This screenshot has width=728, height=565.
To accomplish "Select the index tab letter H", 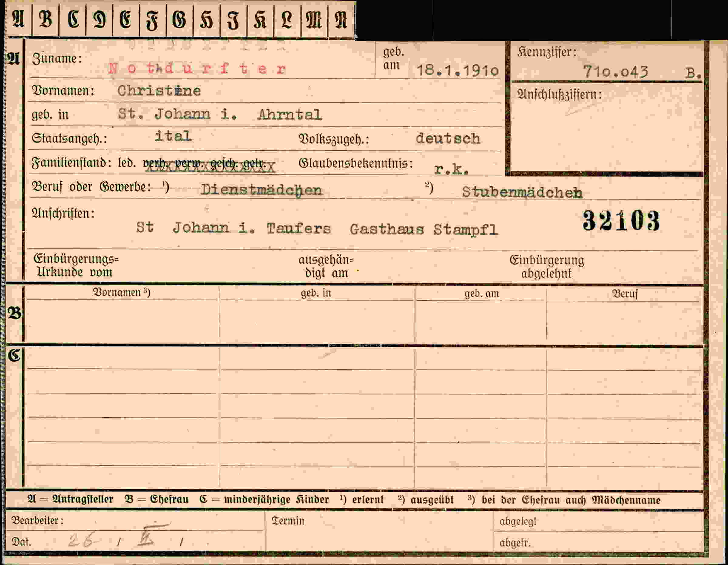I will (206, 20).
